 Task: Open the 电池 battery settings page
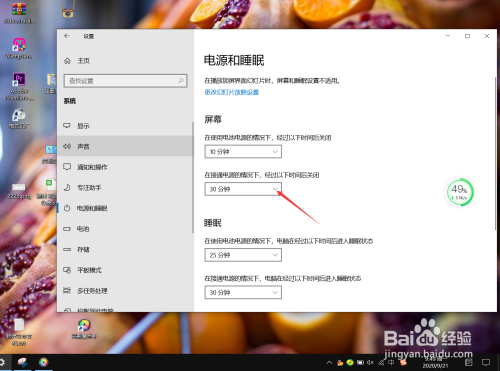pos(125,229)
